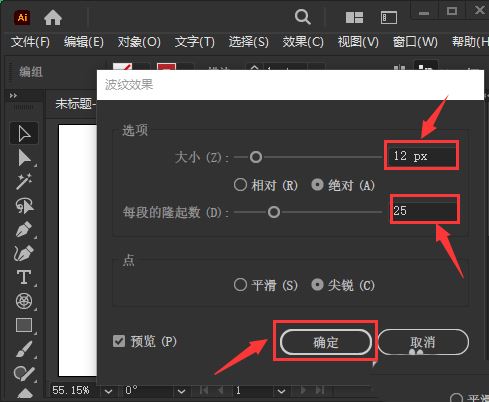The image size is (489, 402).
Task: Click the red stroke color swatch
Action: (167, 66)
